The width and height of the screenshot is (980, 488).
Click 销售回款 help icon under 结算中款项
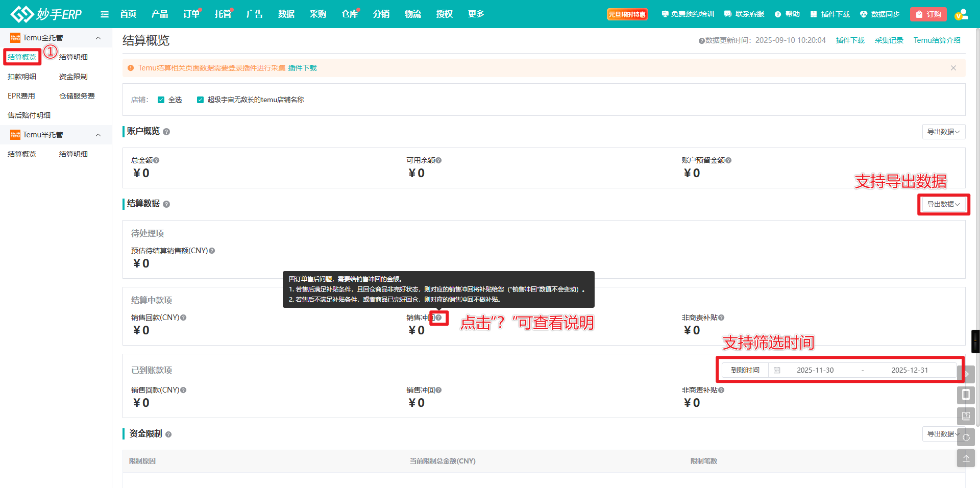(x=183, y=318)
